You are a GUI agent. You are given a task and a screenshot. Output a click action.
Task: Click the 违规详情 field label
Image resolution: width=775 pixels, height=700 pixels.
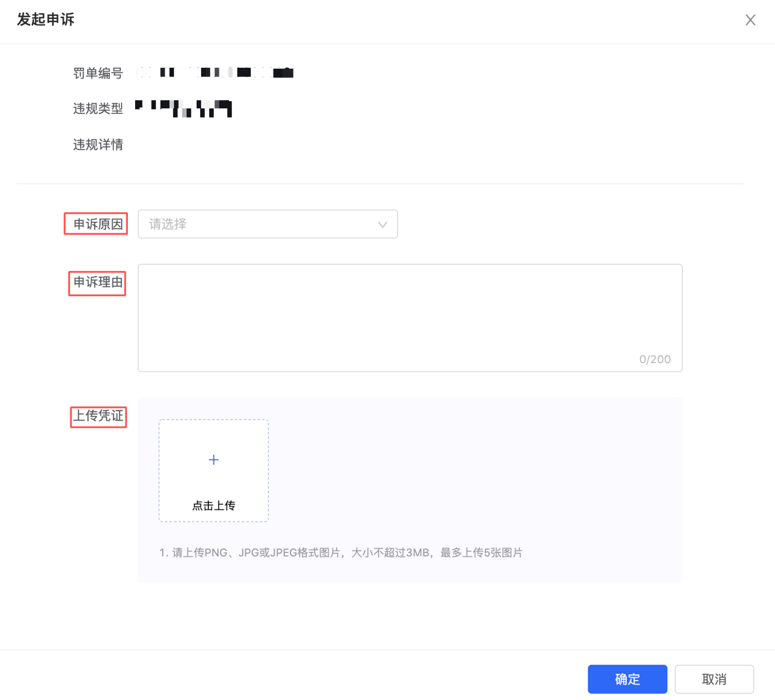pyautogui.click(x=98, y=144)
